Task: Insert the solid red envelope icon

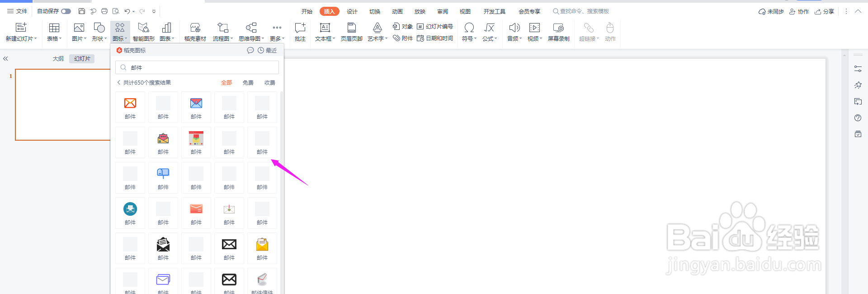Action: (196, 209)
